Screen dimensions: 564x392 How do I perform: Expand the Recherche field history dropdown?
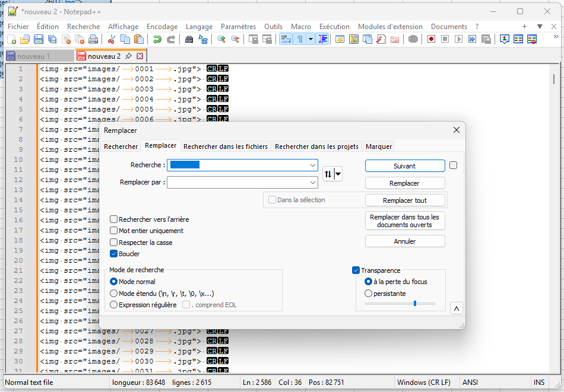coord(313,165)
